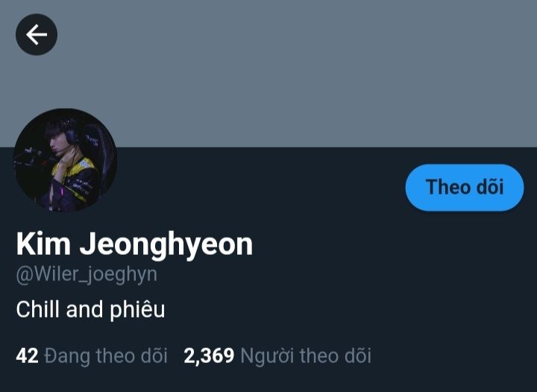Tap the Người theo dõi label
Viewport: 537px width, 392px height.
[306, 356]
